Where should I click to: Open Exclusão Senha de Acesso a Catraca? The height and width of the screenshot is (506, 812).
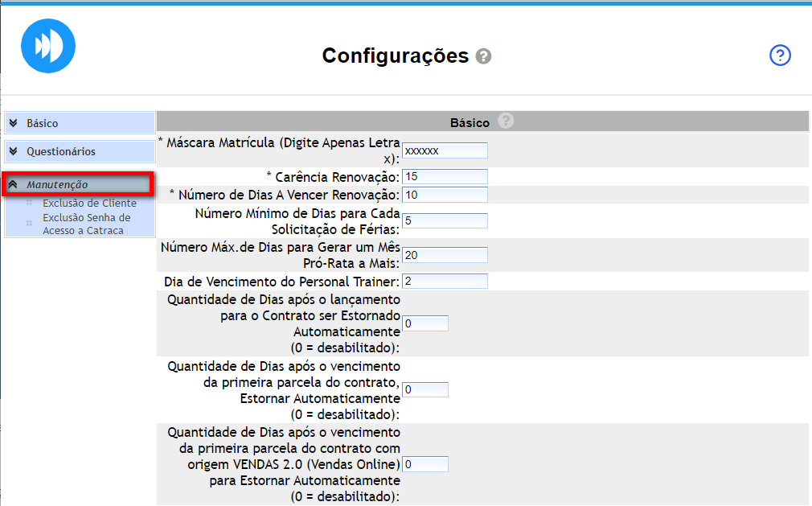tap(86, 224)
